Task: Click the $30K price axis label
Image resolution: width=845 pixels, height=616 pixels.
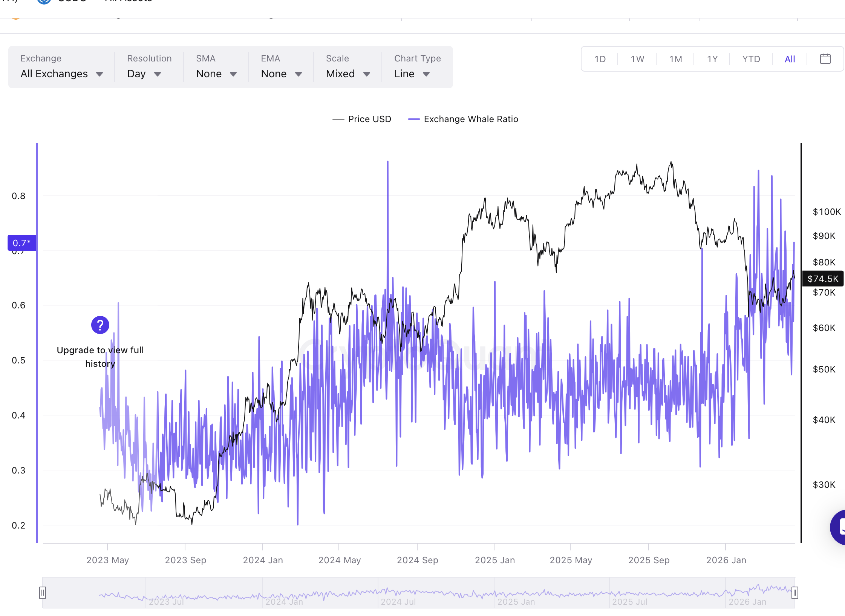Action: pyautogui.click(x=824, y=485)
